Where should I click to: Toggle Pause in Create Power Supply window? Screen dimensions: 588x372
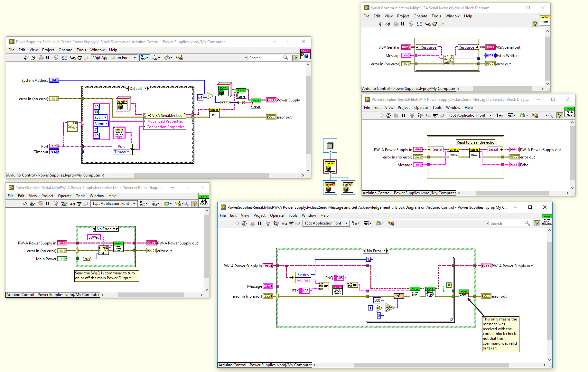[x=48, y=58]
